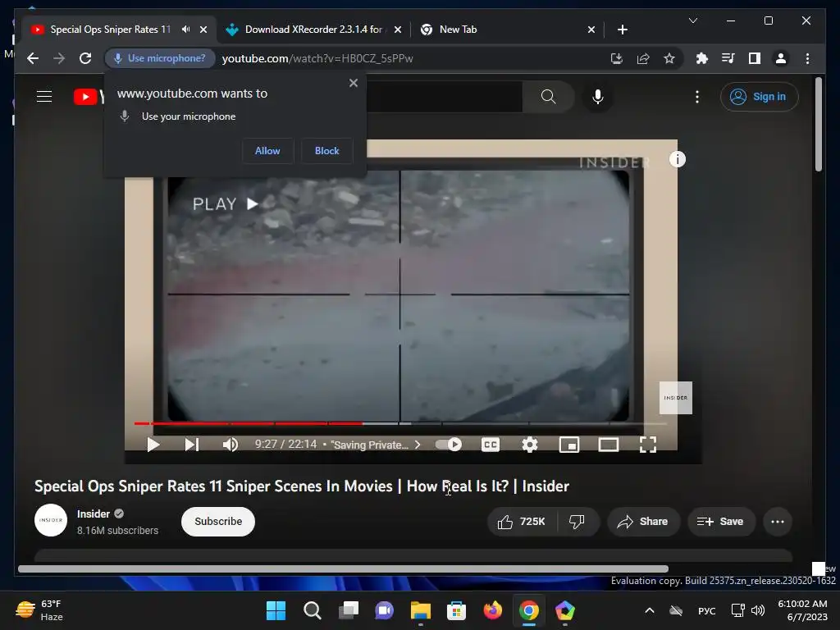This screenshot has width=840, height=630.
Task: Like the video (725K)
Action: (521, 521)
